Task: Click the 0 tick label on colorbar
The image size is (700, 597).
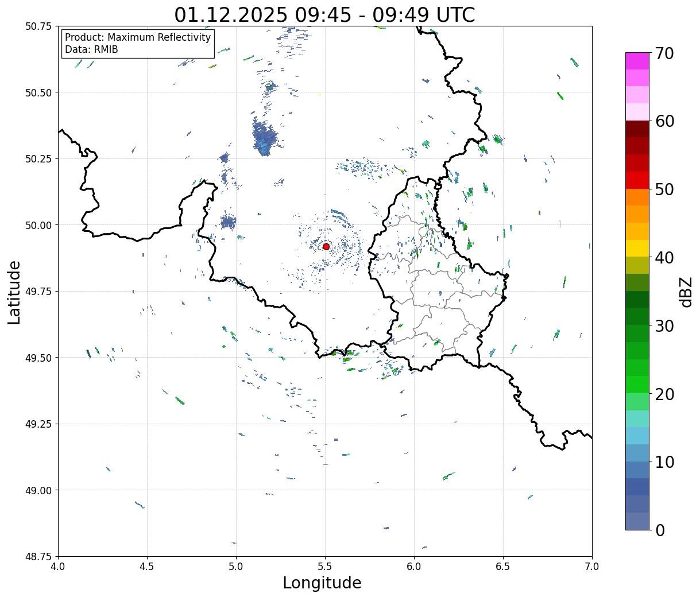Action: (x=659, y=530)
